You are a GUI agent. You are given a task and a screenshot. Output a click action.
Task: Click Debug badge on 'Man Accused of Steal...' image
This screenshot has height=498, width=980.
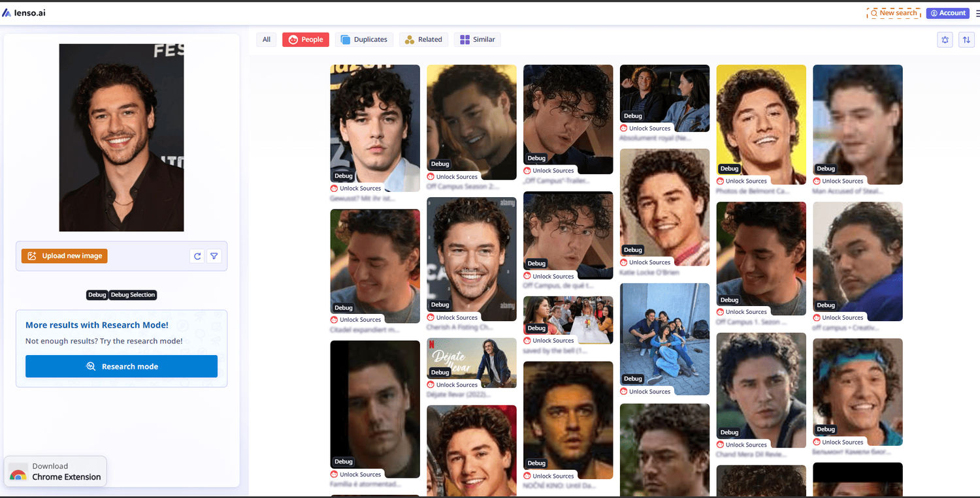point(826,169)
